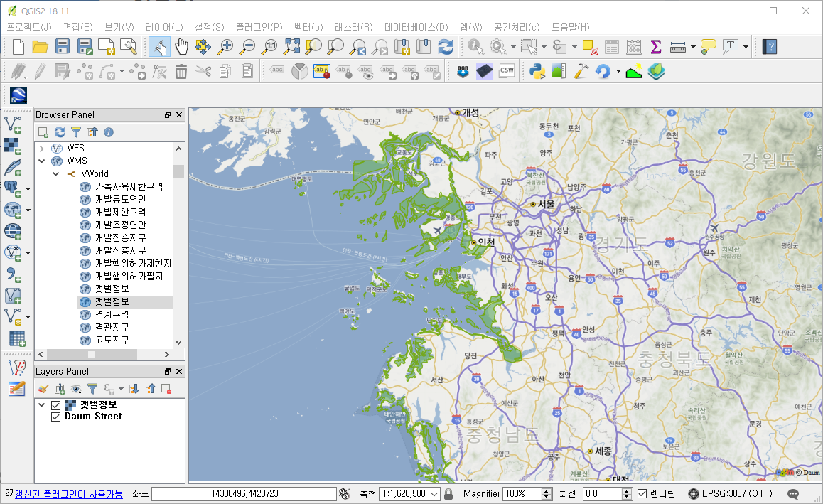The image size is (823, 504).
Task: Click the 좌표 coordinate input field
Action: coord(244,493)
